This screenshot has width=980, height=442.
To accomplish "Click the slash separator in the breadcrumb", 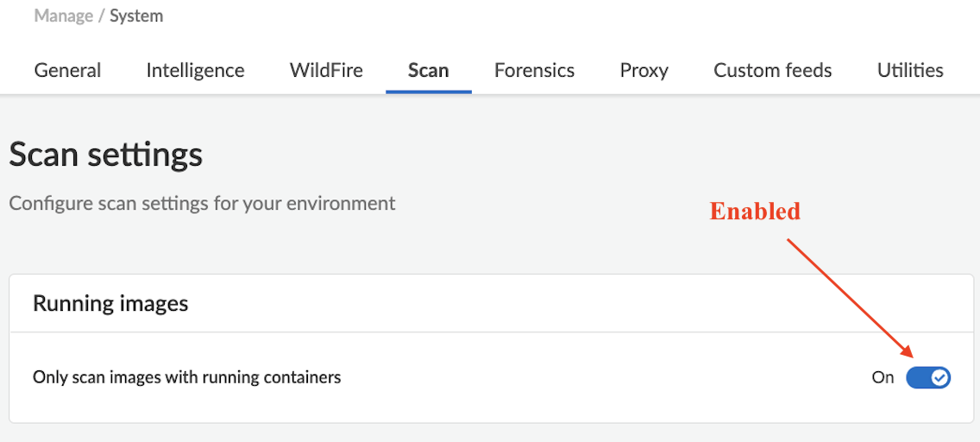I will pos(103,16).
